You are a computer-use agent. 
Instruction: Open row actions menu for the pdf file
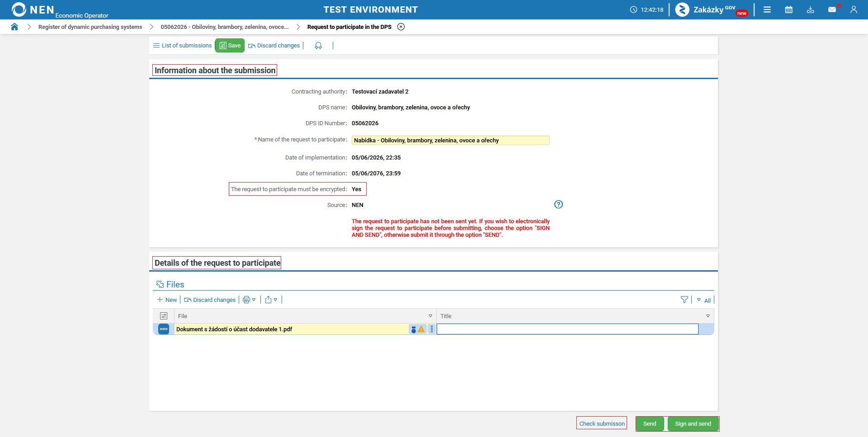coord(164,329)
